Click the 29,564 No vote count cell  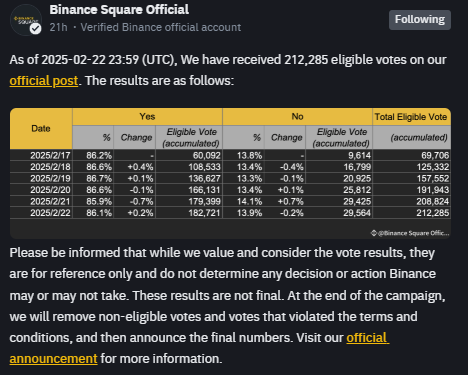(x=357, y=213)
